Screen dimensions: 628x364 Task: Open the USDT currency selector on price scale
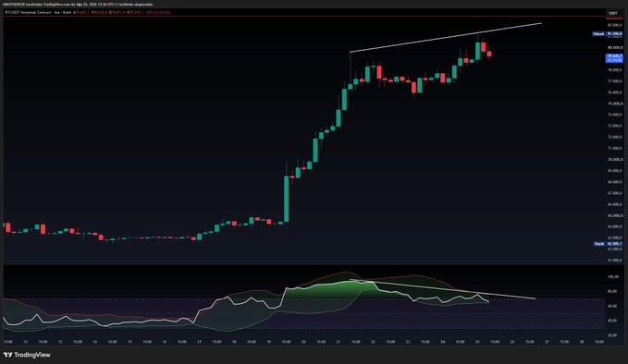(x=613, y=13)
